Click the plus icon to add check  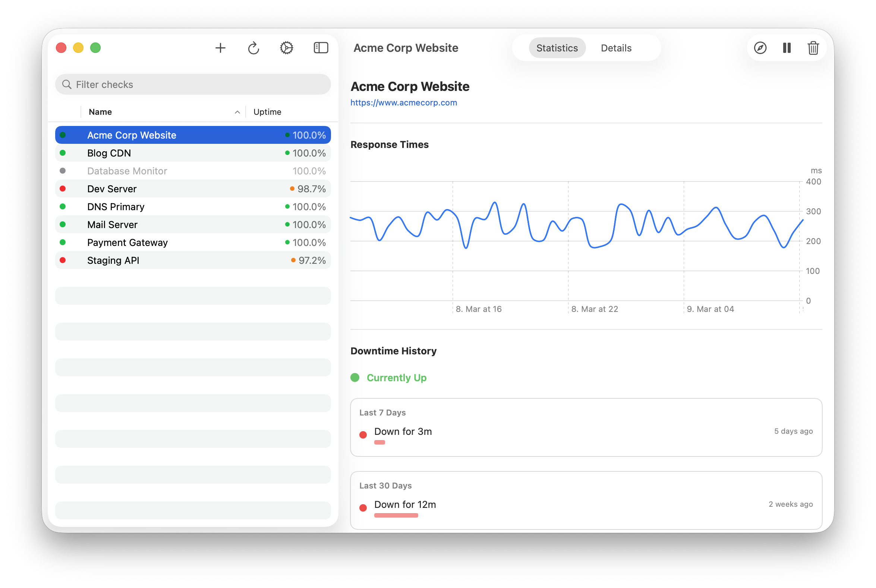[220, 48]
